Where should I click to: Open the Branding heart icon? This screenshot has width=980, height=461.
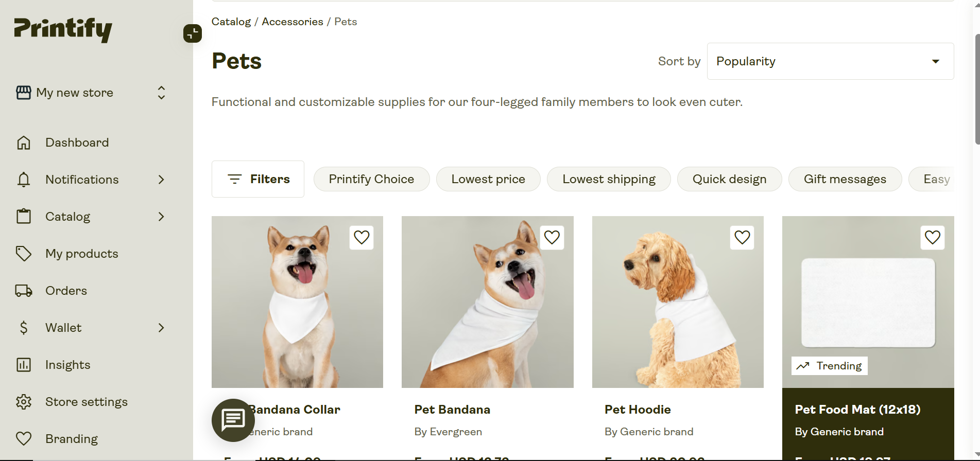(x=24, y=439)
